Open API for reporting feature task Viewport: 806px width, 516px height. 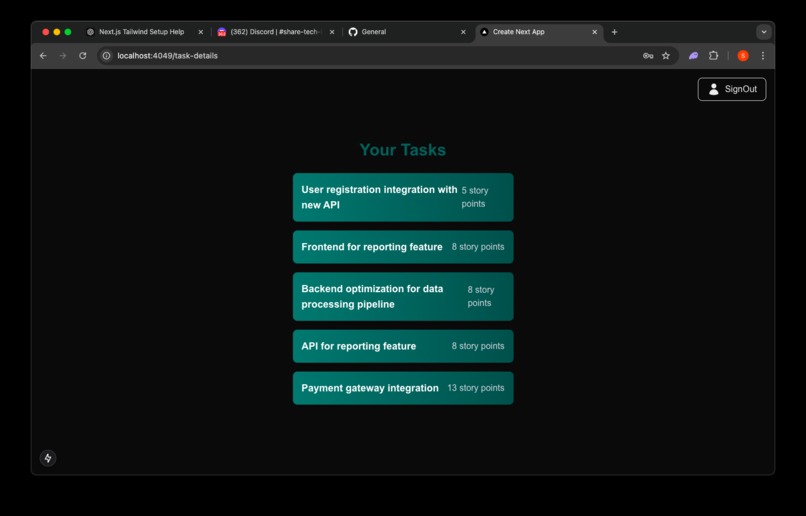pos(403,346)
